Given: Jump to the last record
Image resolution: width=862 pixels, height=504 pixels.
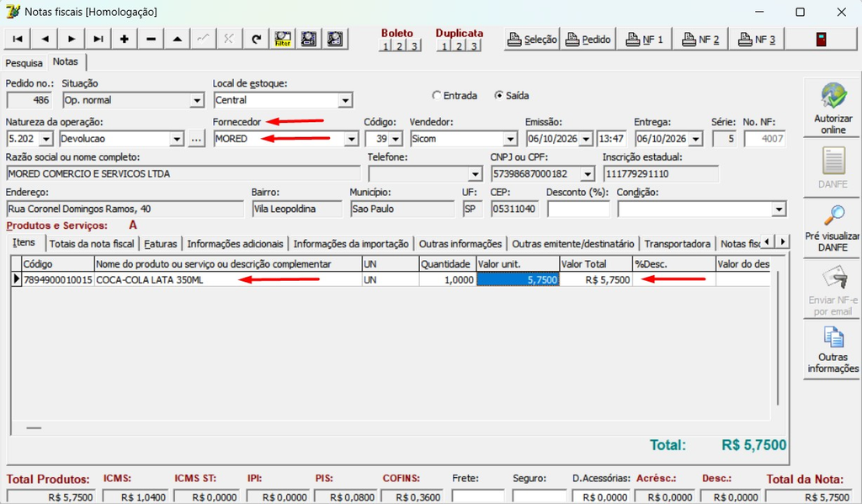Looking at the screenshot, I should 98,39.
